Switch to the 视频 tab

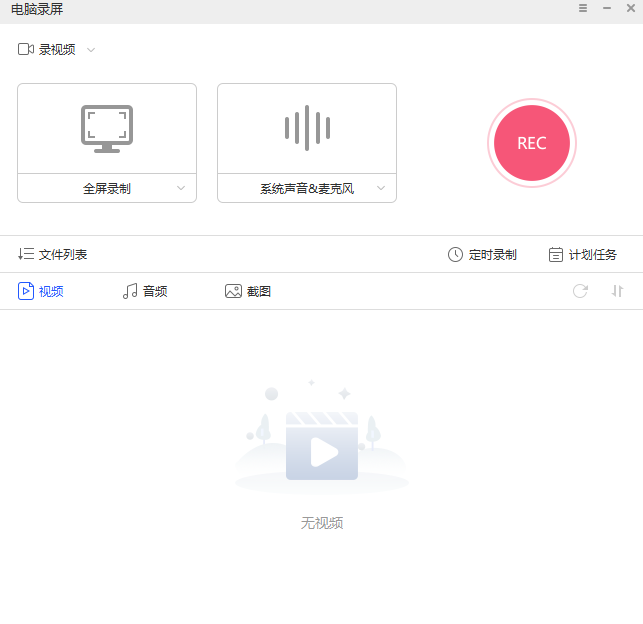pos(41,291)
